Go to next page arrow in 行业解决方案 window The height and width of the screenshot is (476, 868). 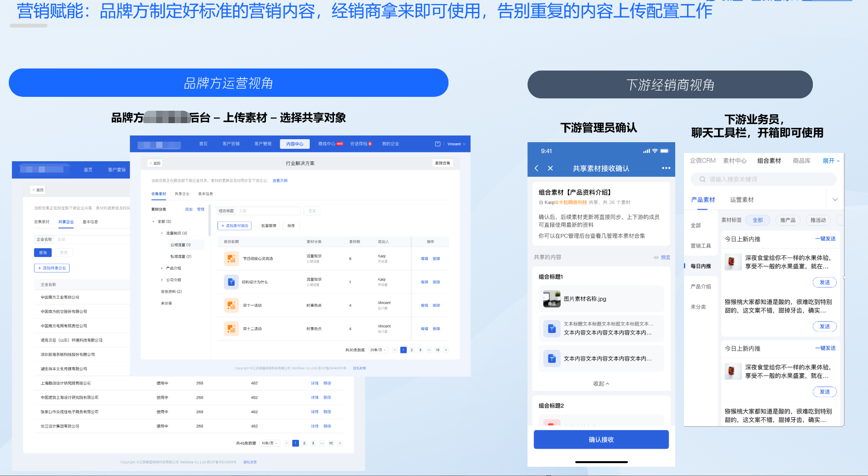click(446, 350)
